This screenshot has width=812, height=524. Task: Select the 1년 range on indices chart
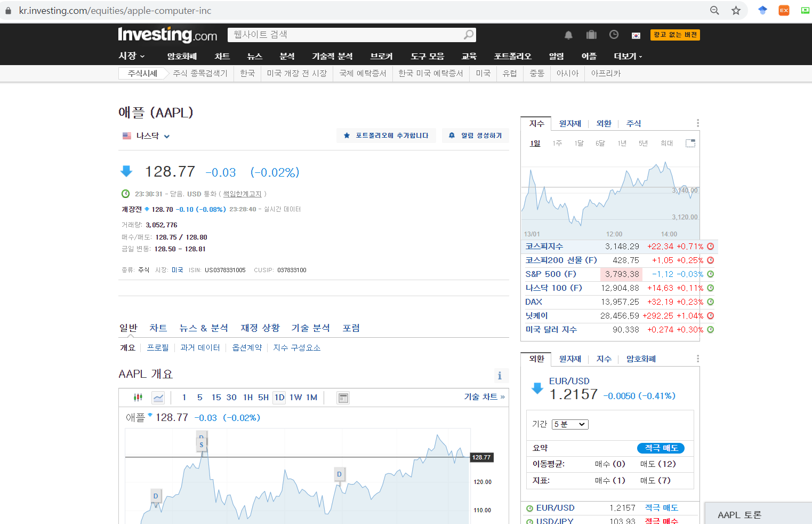pyautogui.click(x=622, y=143)
